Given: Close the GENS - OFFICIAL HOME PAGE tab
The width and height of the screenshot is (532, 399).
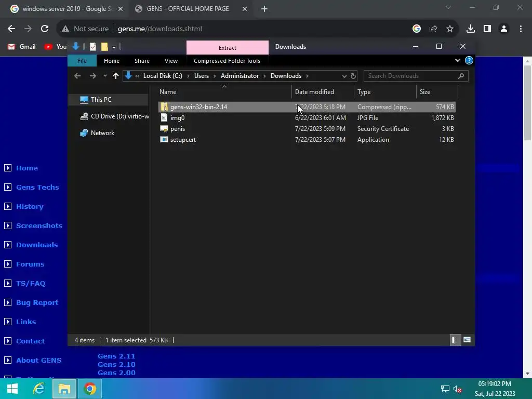Looking at the screenshot, I should [x=245, y=9].
